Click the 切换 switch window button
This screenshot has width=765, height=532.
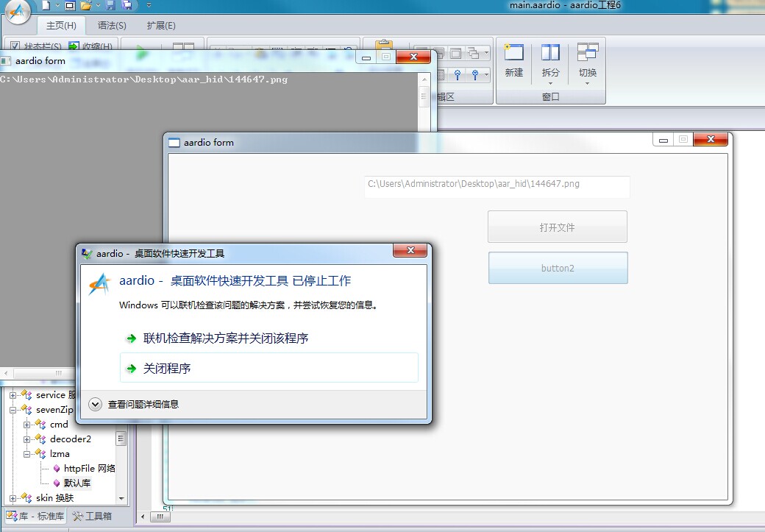588,61
